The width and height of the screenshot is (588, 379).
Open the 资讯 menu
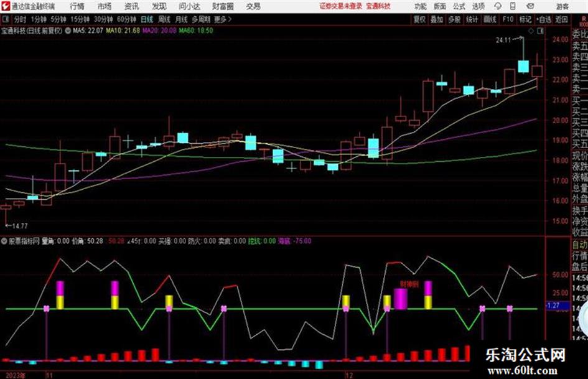point(131,6)
